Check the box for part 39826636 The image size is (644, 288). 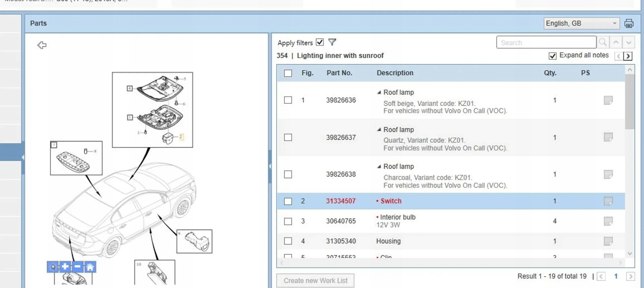click(288, 100)
